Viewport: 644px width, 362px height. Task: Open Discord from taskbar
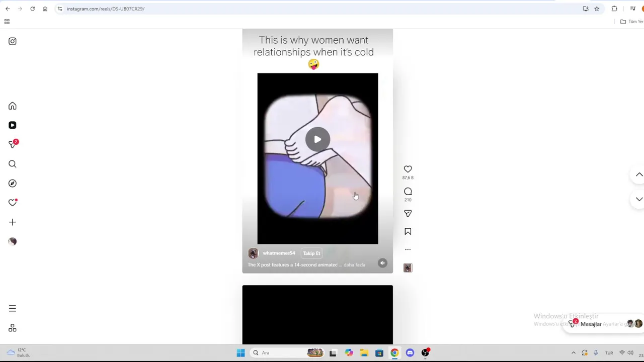[x=410, y=353]
